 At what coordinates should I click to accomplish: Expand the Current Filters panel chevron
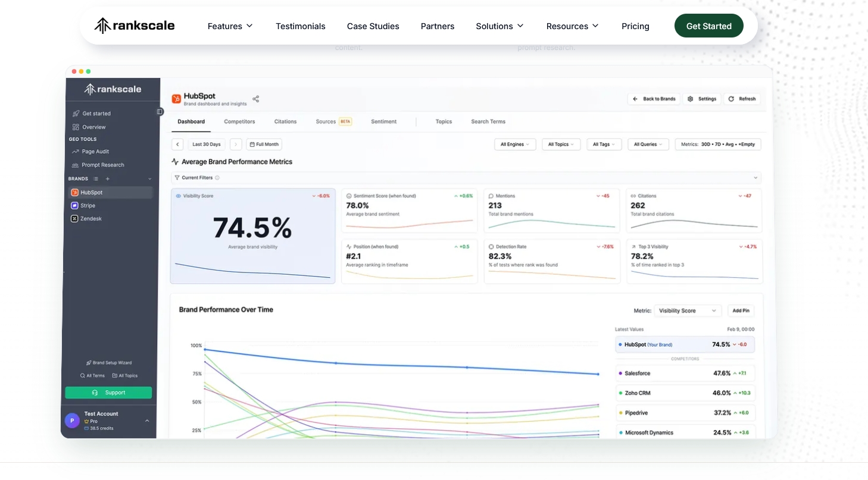756,178
